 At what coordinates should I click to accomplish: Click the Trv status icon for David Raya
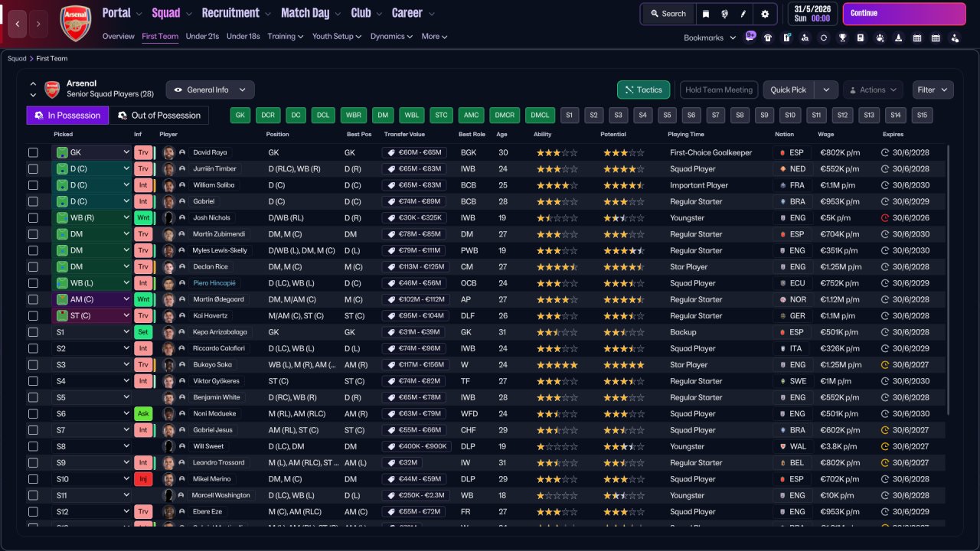pos(142,152)
